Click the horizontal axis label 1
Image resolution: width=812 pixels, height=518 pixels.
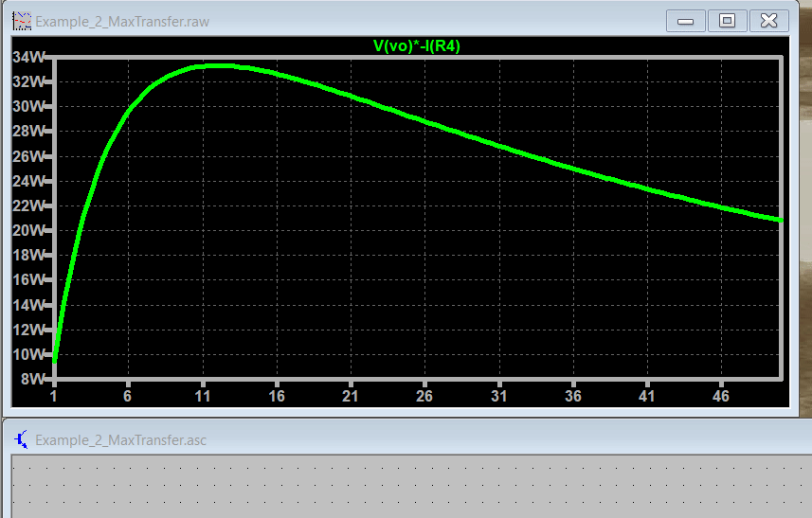pyautogui.click(x=54, y=395)
